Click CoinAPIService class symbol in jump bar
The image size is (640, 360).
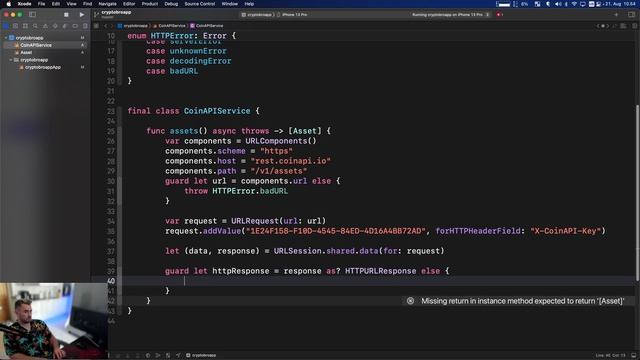pyautogui.click(x=207, y=26)
